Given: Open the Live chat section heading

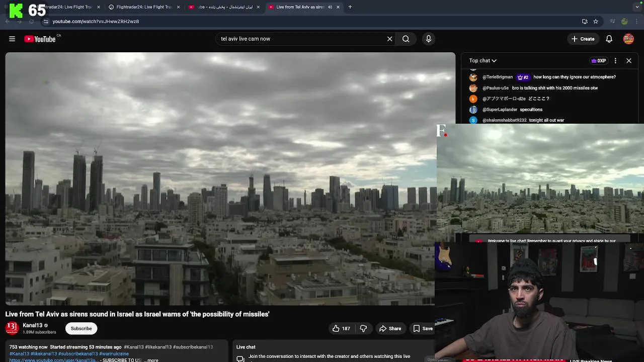Looking at the screenshot, I should 246,347.
